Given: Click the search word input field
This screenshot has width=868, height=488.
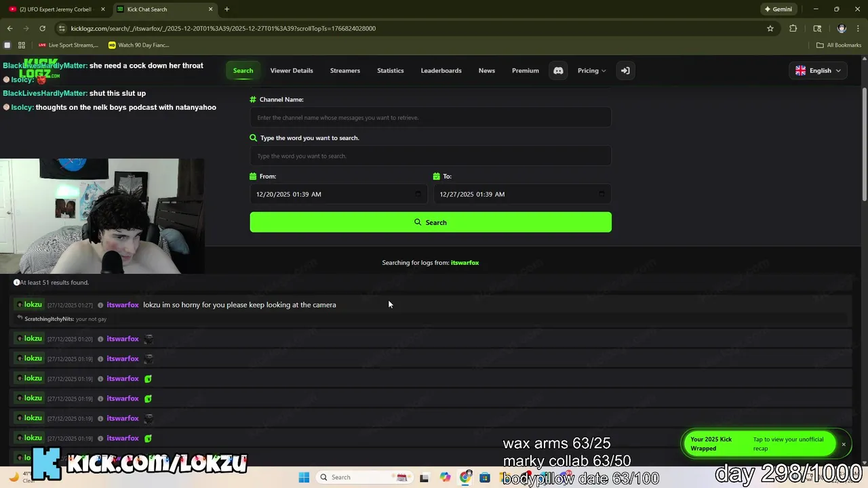Looking at the screenshot, I should click(431, 156).
